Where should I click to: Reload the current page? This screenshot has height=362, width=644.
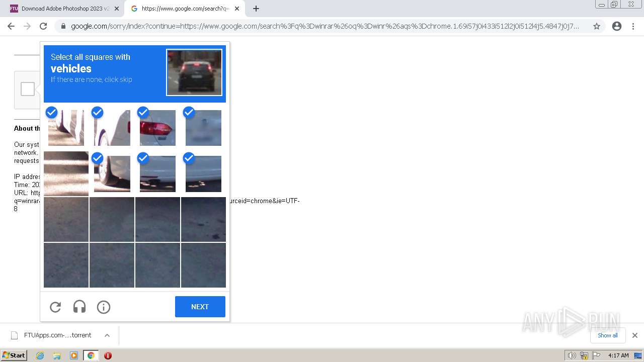click(x=43, y=26)
